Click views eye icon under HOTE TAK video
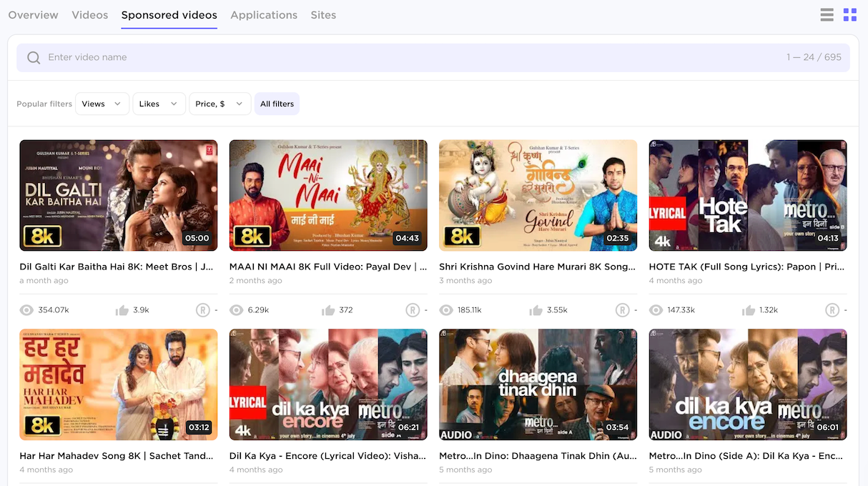 pyautogui.click(x=656, y=310)
